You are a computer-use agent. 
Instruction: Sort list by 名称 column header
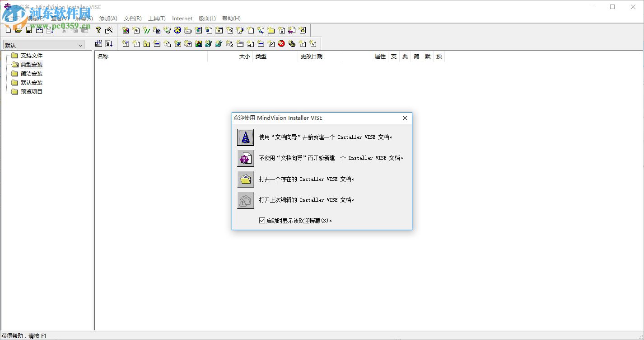click(151, 57)
